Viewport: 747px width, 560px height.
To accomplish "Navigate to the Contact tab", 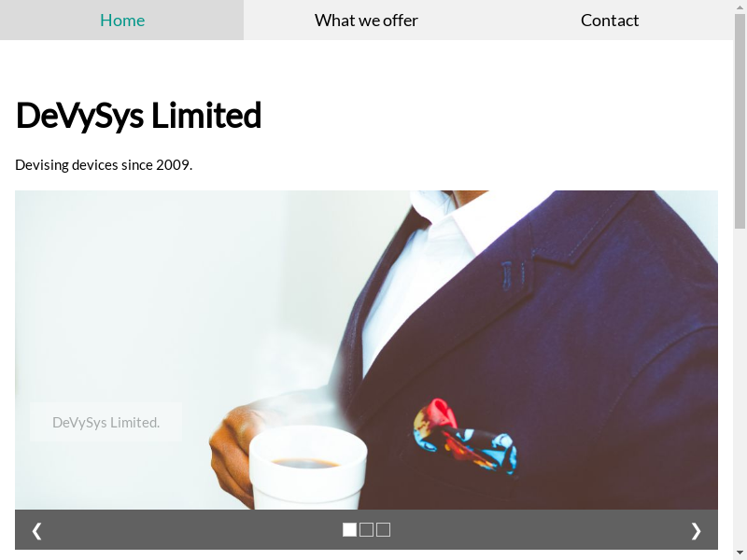I will (x=610, y=20).
